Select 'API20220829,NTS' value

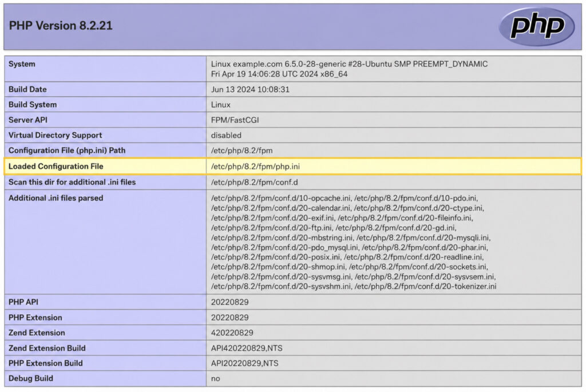244,363
